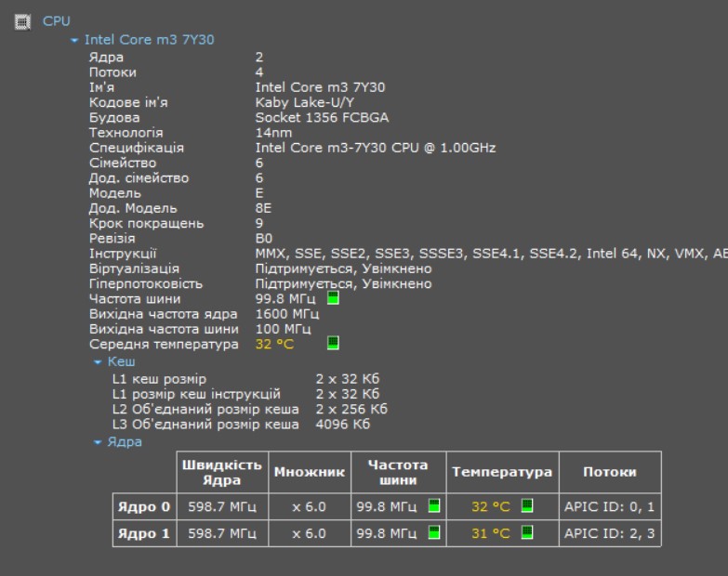Click Ядро 0 bus speed graph icon

[x=433, y=506]
